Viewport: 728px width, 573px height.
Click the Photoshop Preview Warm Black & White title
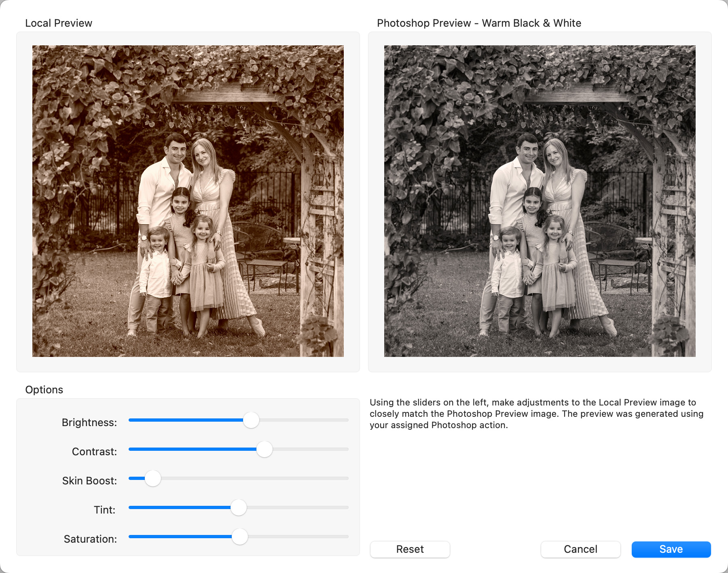pos(479,23)
